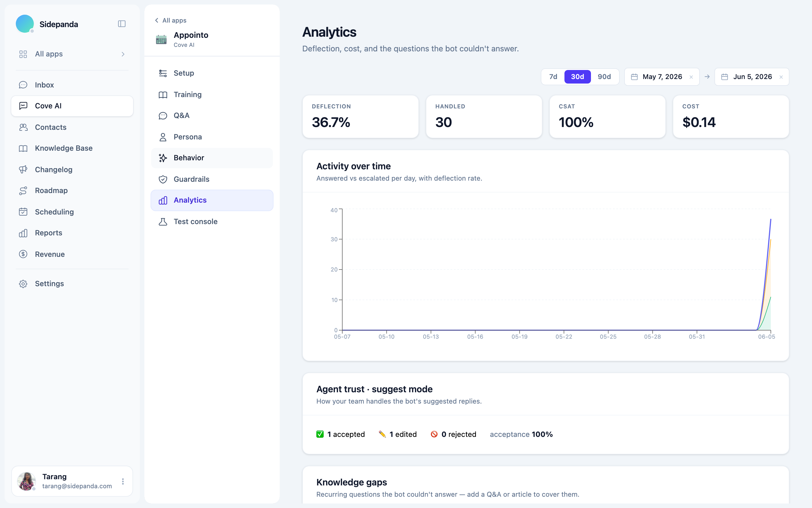Viewport: 812px width, 508px height.
Task: Click the Cost $0.14 stat card
Action: tap(731, 117)
